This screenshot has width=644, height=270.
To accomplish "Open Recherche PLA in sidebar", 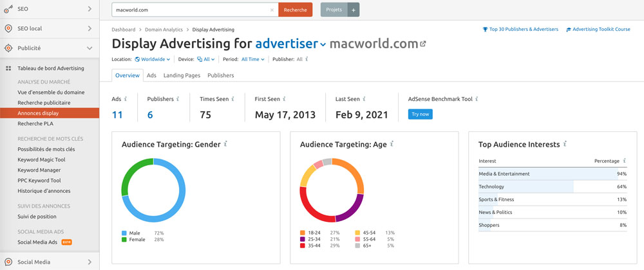I will (x=35, y=123).
